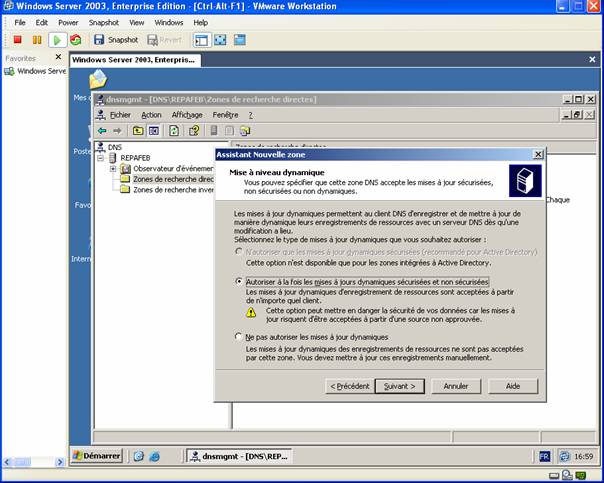Select Ne pas autoriser les mises à jour dynamiques
The width and height of the screenshot is (604, 483).
click(239, 337)
